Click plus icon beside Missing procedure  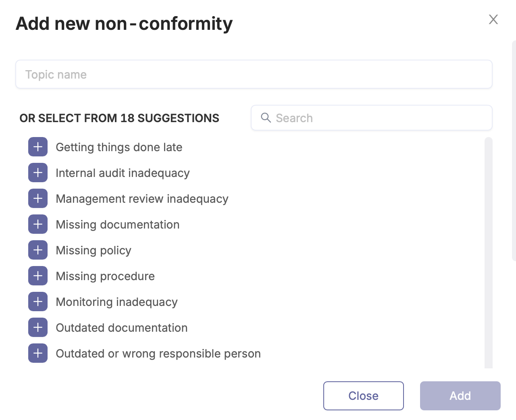click(38, 276)
